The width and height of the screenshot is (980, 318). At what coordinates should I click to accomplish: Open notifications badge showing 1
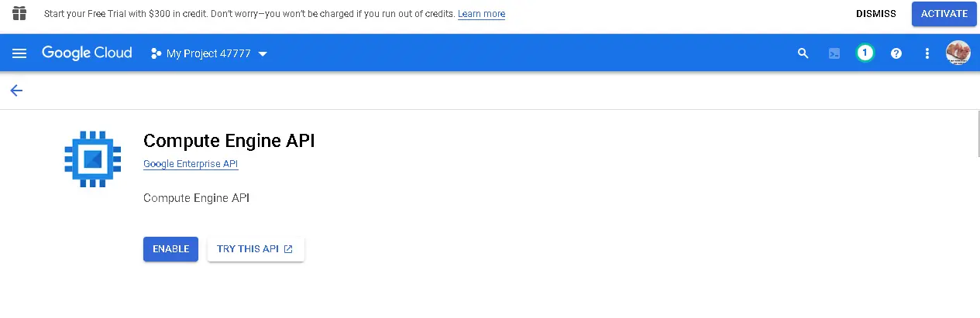865,53
